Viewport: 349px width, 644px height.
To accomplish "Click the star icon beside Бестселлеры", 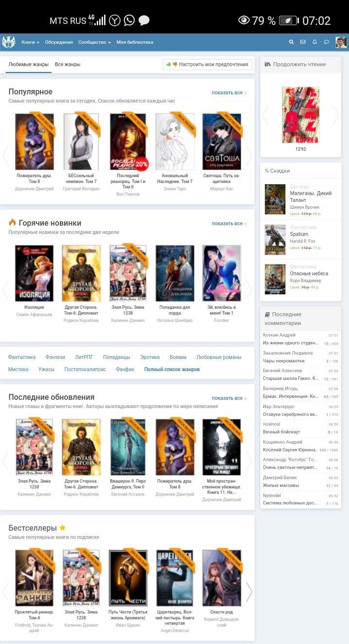I will tap(62, 528).
